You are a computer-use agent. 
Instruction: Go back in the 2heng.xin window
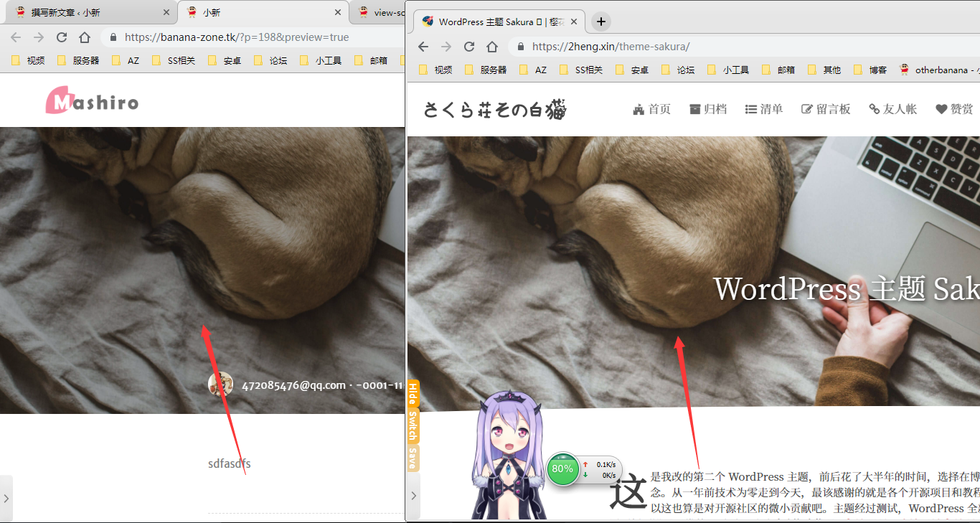click(x=423, y=47)
